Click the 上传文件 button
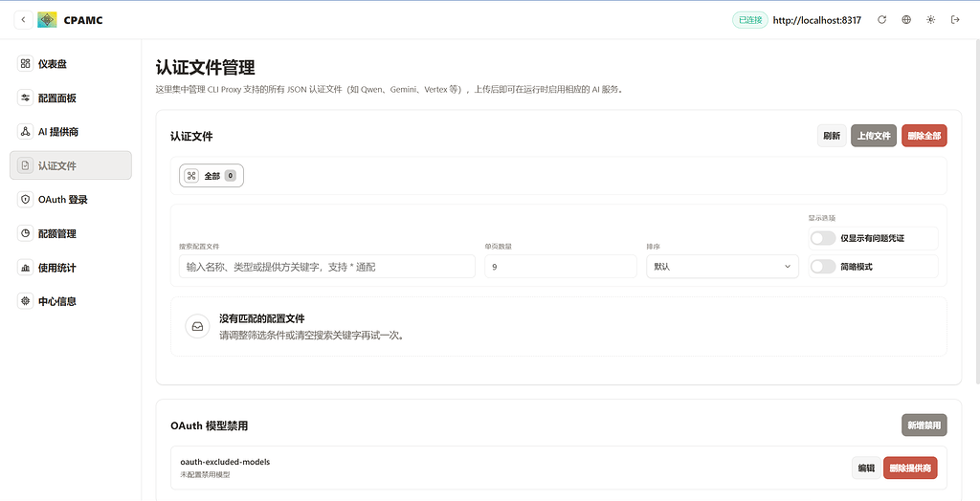Image resolution: width=980 pixels, height=501 pixels. tap(874, 136)
